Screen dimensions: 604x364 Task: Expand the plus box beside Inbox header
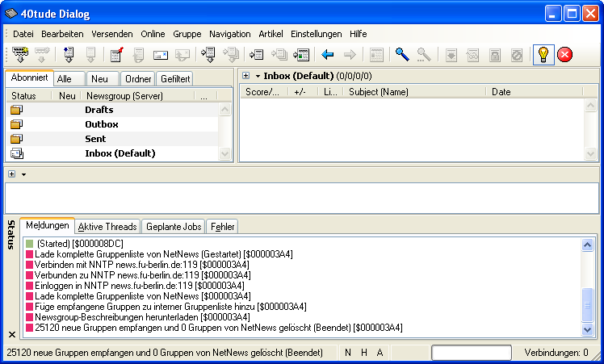tap(245, 76)
